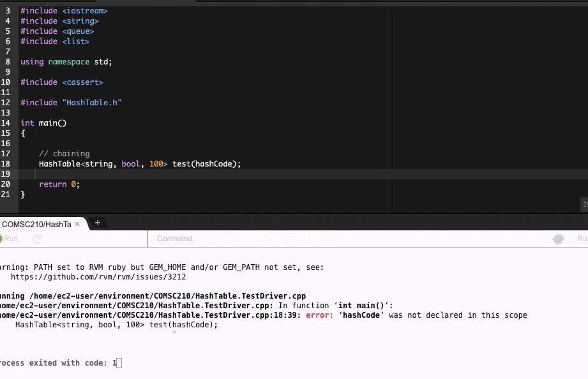
Task: Open the runner settings gear icon
Action: 557,238
